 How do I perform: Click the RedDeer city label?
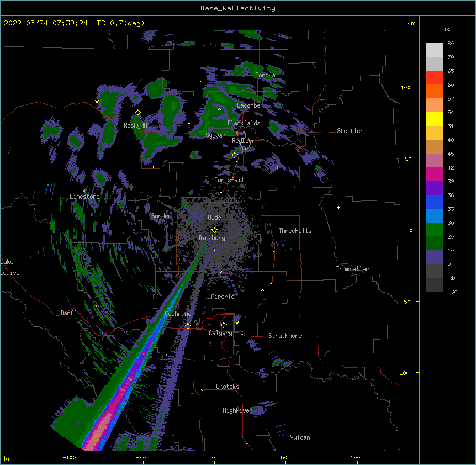(243, 141)
